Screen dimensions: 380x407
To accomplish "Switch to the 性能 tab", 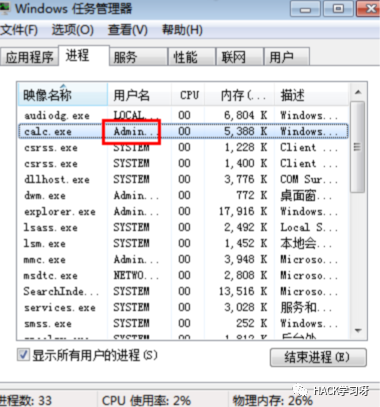I will click(192, 57).
